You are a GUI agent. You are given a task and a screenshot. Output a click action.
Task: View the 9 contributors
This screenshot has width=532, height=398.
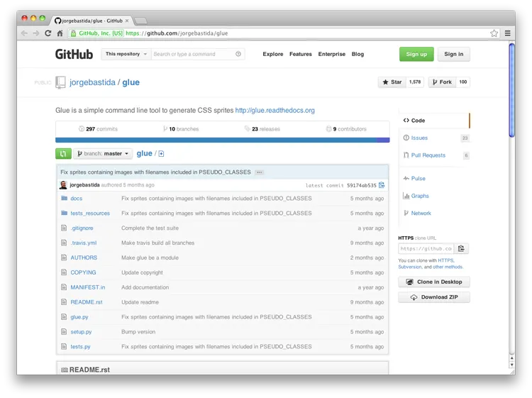(346, 129)
